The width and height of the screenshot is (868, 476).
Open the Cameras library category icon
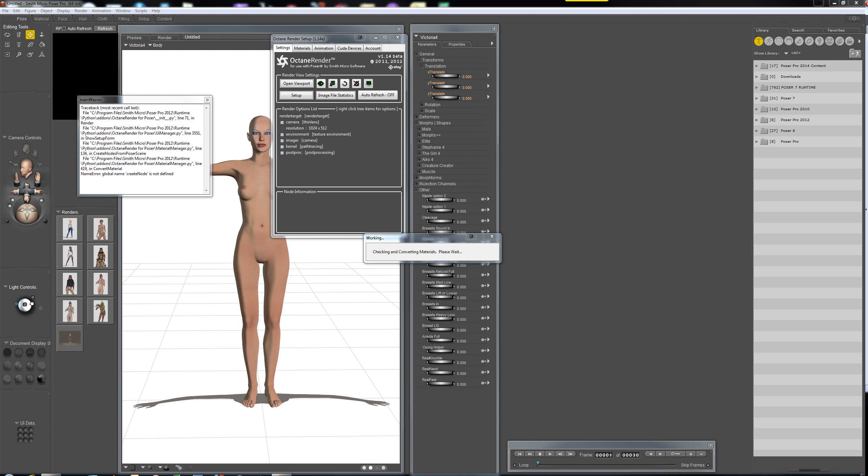coord(829,41)
